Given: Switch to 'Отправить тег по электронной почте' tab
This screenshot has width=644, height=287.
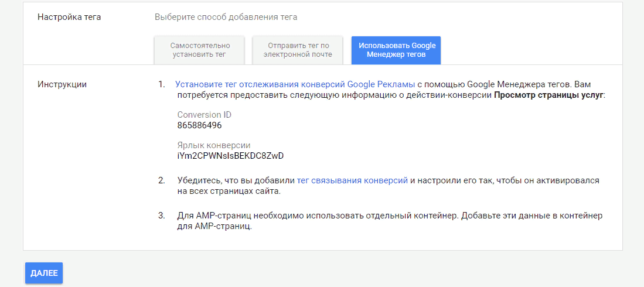Looking at the screenshot, I should tap(298, 50).
